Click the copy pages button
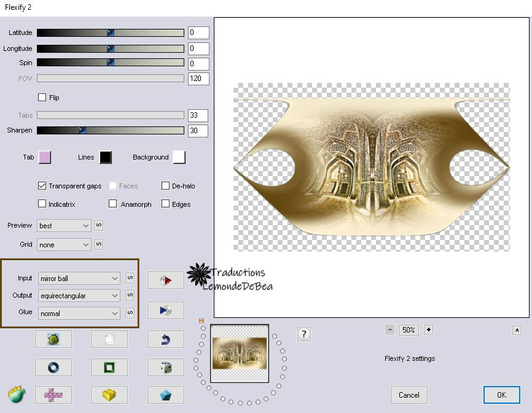Image resolution: width=532 pixels, height=413 pixels. [x=109, y=339]
